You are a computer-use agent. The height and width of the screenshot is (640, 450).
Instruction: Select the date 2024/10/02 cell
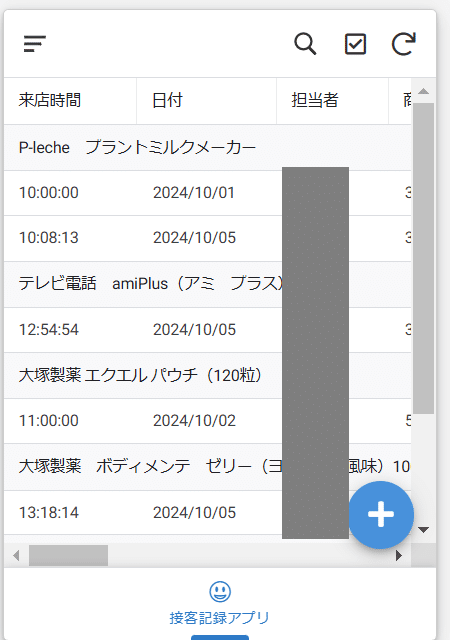[194, 420]
